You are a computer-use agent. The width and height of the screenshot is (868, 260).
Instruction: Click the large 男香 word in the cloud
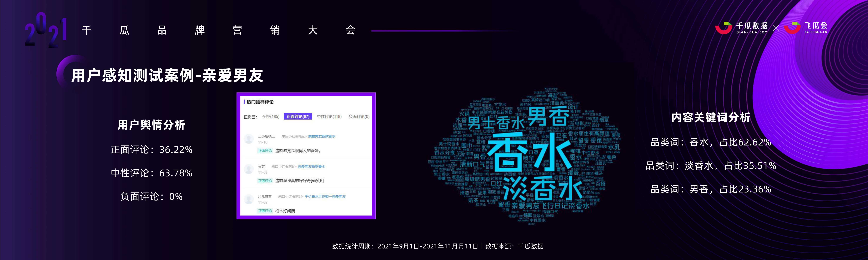pos(548,116)
